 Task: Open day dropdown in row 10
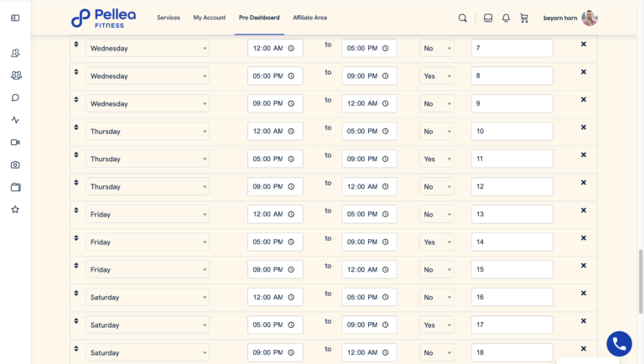tap(148, 131)
